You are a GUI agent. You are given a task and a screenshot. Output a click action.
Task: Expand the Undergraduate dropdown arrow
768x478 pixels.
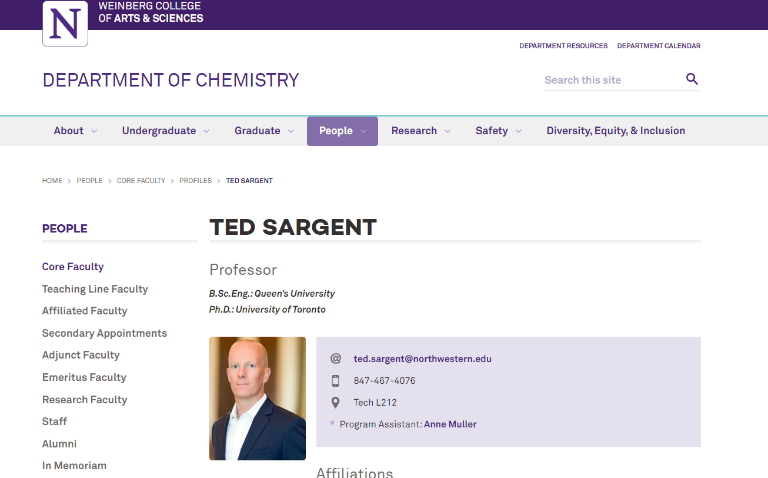pyautogui.click(x=206, y=131)
